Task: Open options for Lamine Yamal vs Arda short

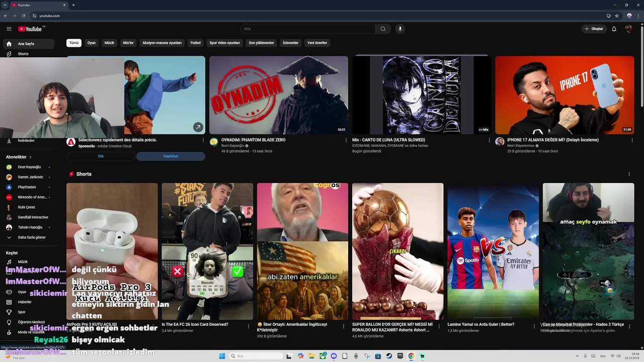Action: coord(534,326)
